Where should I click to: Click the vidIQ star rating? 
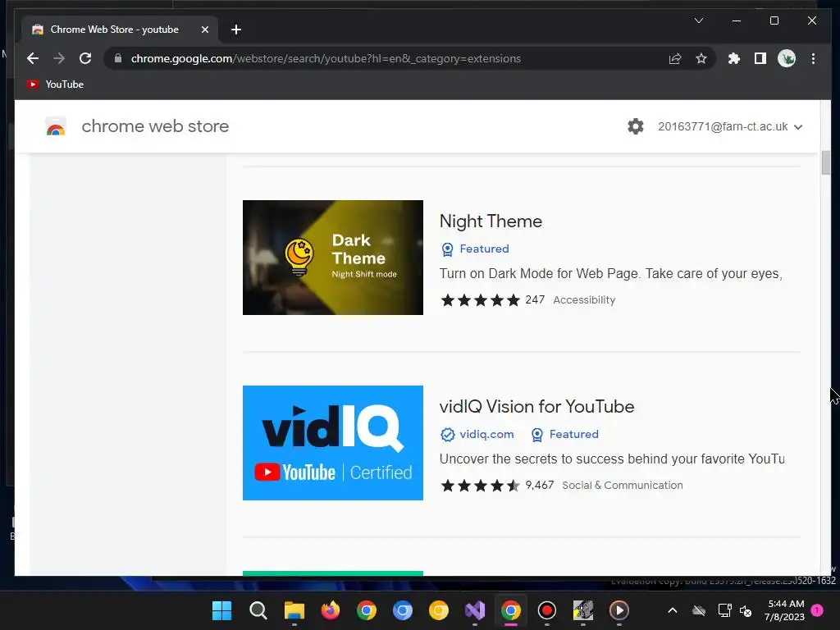[481, 486]
